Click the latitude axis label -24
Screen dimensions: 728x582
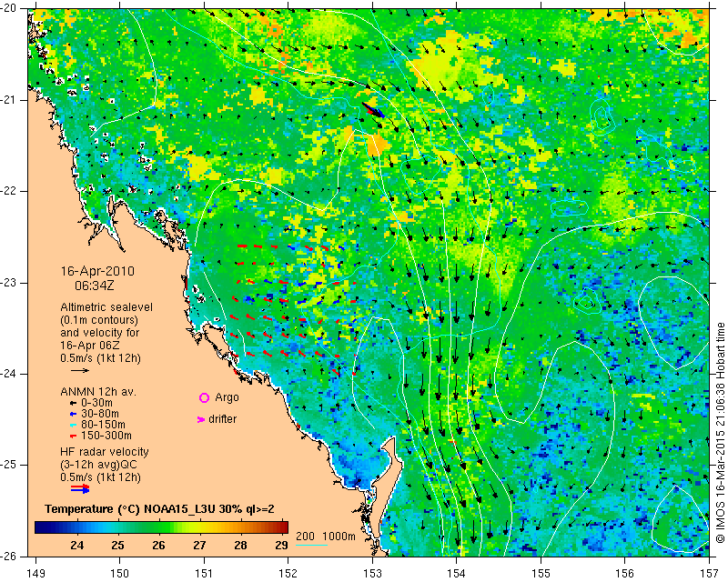[x=9, y=374]
